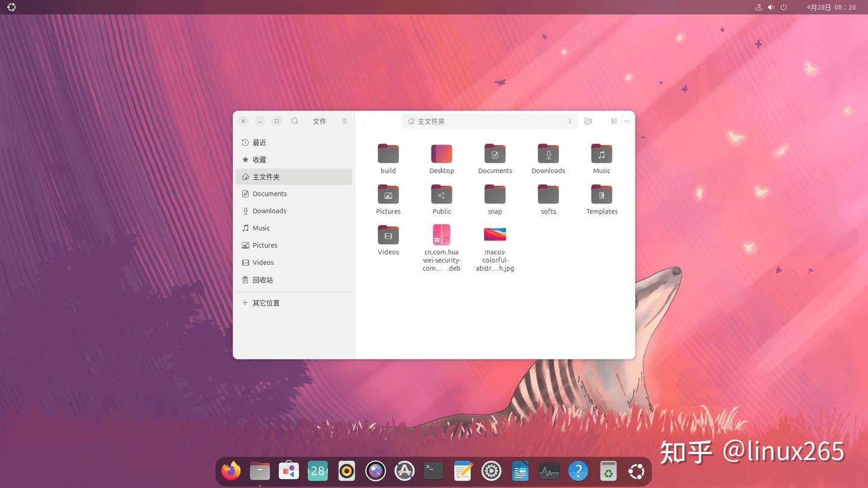
Task: Open the Terminal from the dock
Action: 433,471
